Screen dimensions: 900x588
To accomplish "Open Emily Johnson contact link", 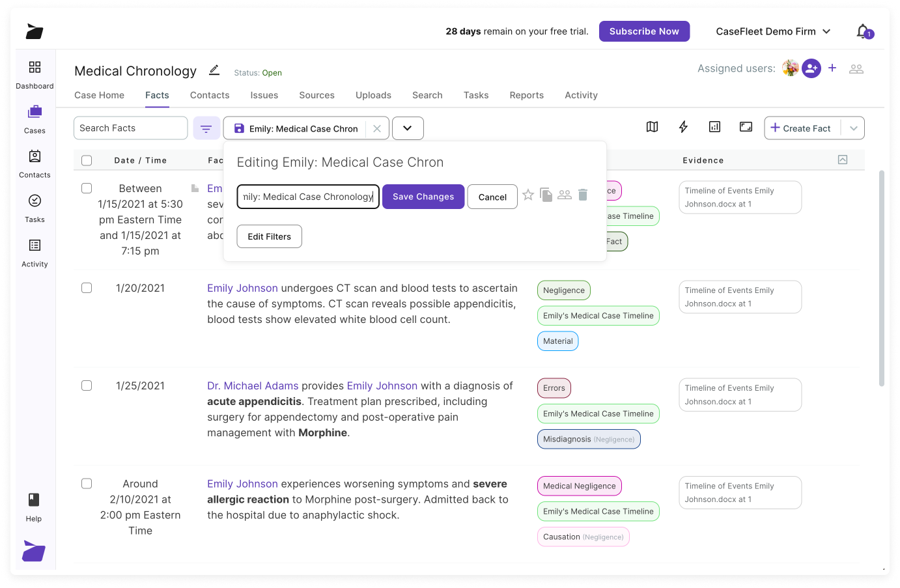I will point(242,287).
